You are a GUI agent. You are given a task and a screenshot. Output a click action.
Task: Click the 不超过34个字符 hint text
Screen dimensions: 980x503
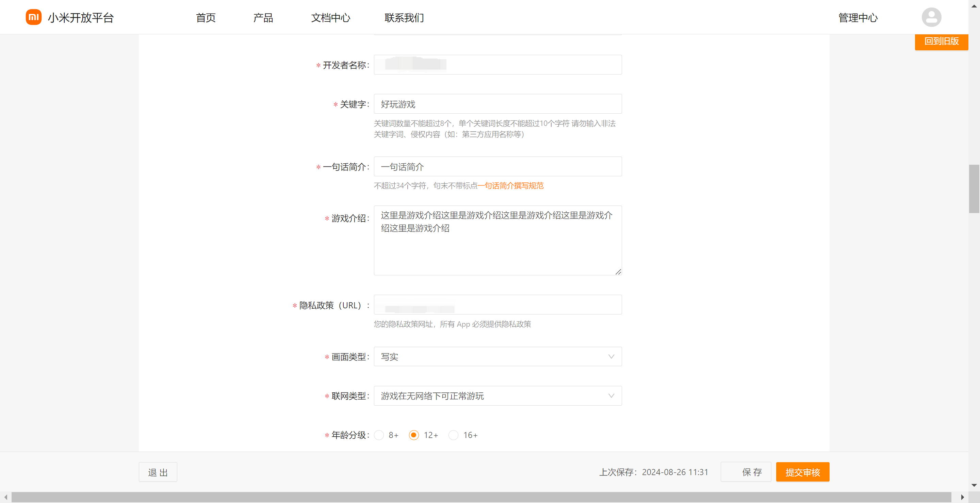click(x=425, y=186)
